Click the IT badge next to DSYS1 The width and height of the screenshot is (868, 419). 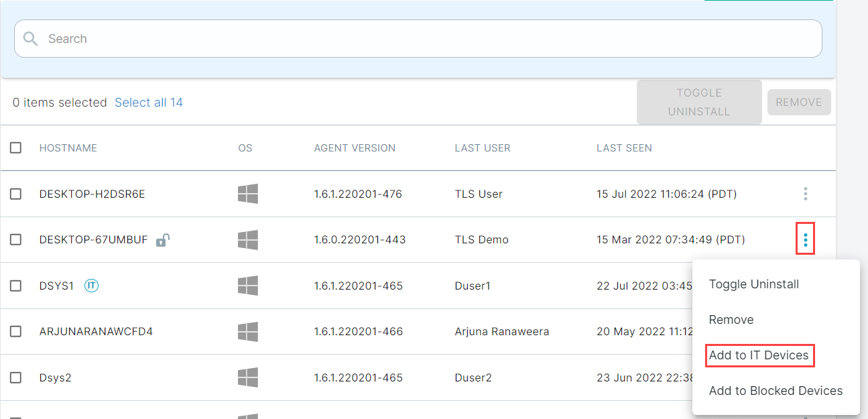(92, 285)
